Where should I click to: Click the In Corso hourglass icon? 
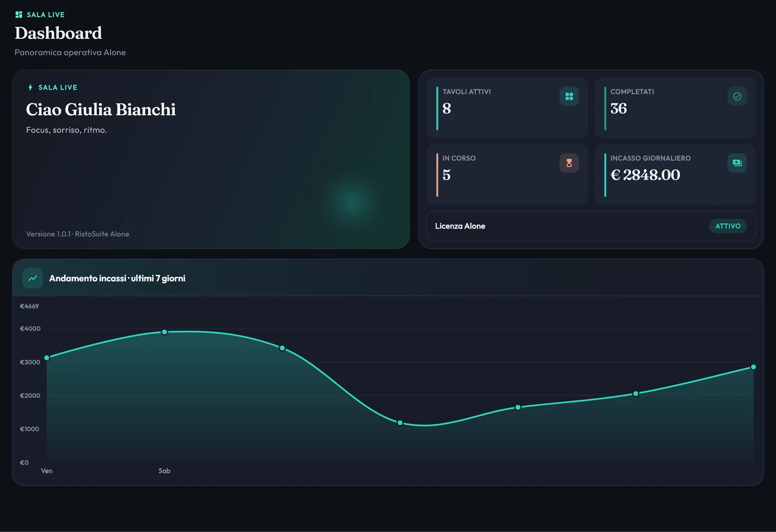point(569,163)
